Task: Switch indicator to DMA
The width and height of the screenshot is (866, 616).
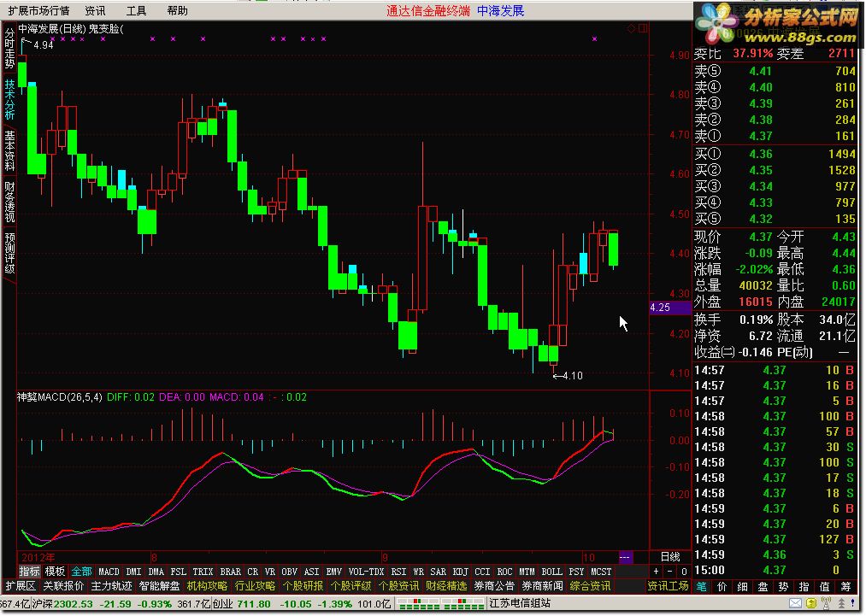Action: (156, 572)
